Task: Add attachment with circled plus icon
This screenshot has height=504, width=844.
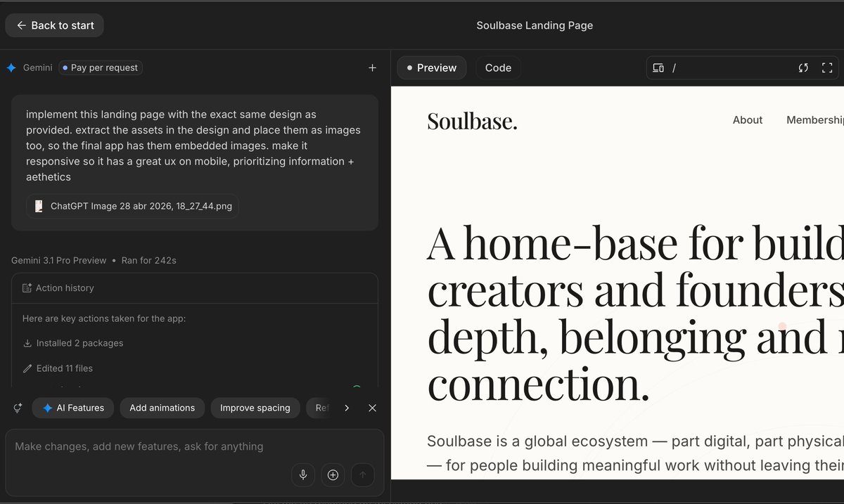Action: click(333, 474)
